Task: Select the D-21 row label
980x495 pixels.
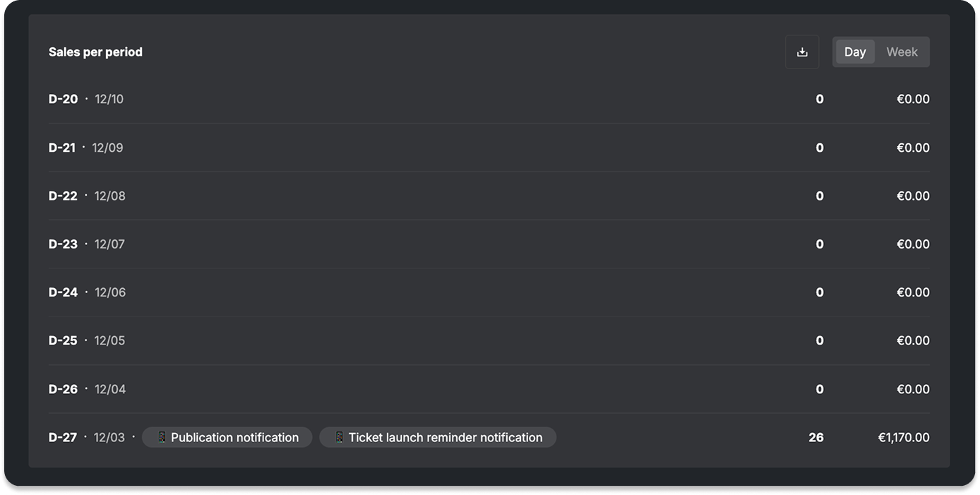Action: coord(62,148)
